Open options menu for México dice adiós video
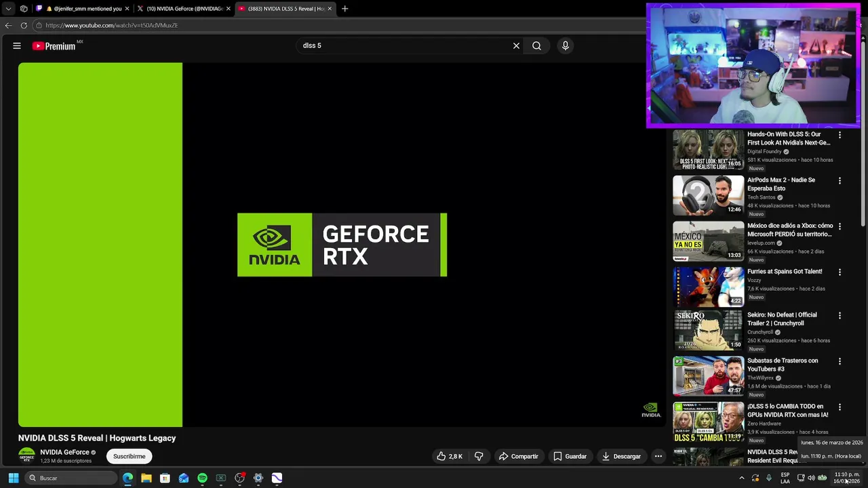Image resolution: width=868 pixels, height=488 pixels. [x=840, y=226]
